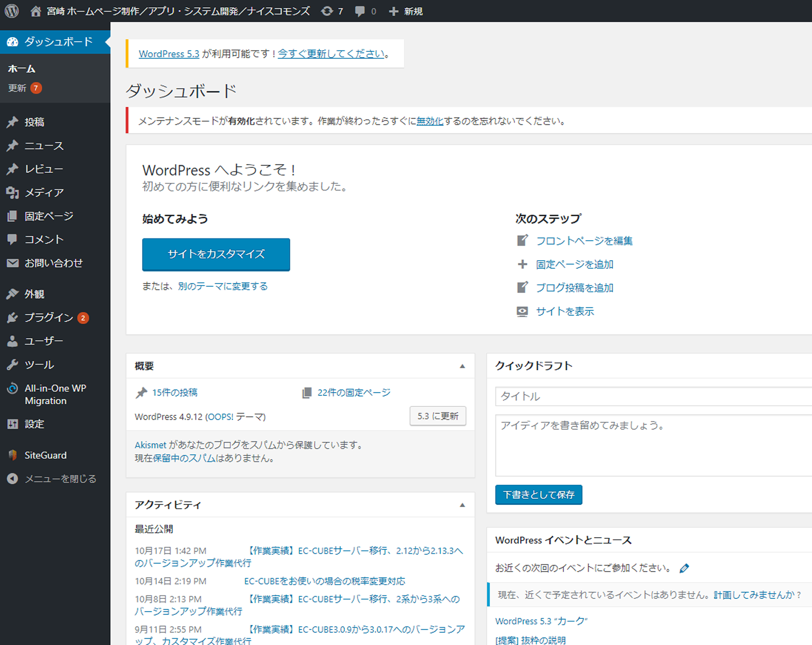Click the plus icon beside 固定ページを追加
The width and height of the screenshot is (812, 645).
(x=522, y=264)
